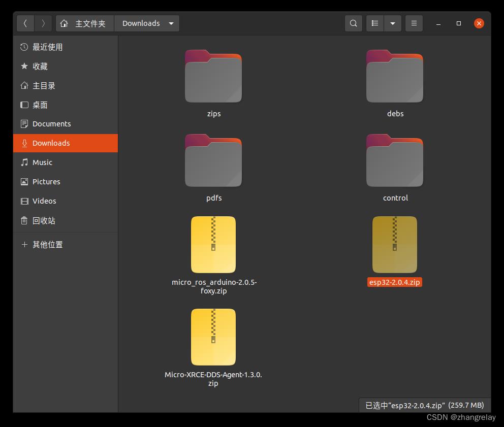Click the picture icon beside Pictures
The width and height of the screenshot is (504, 427).
coord(24,182)
